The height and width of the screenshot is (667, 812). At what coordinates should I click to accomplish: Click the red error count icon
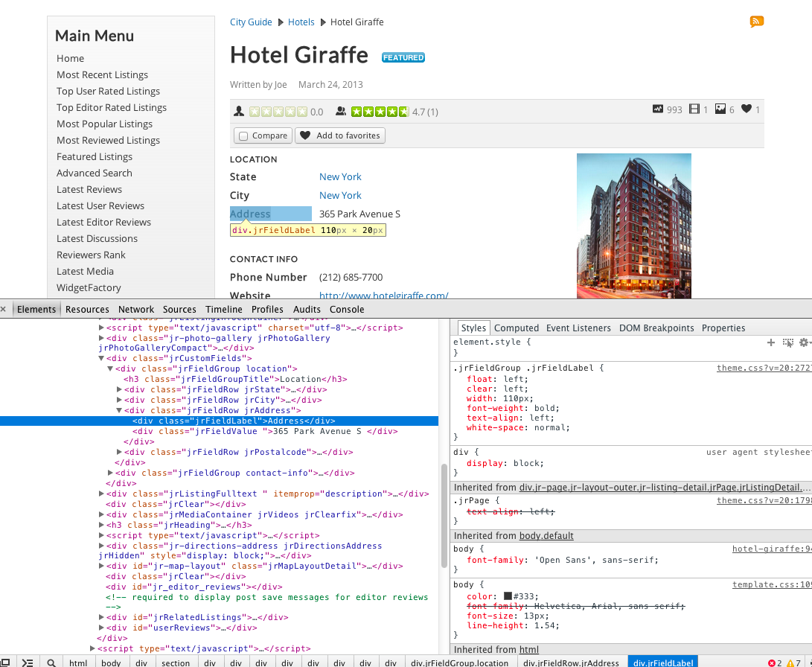pos(772,663)
